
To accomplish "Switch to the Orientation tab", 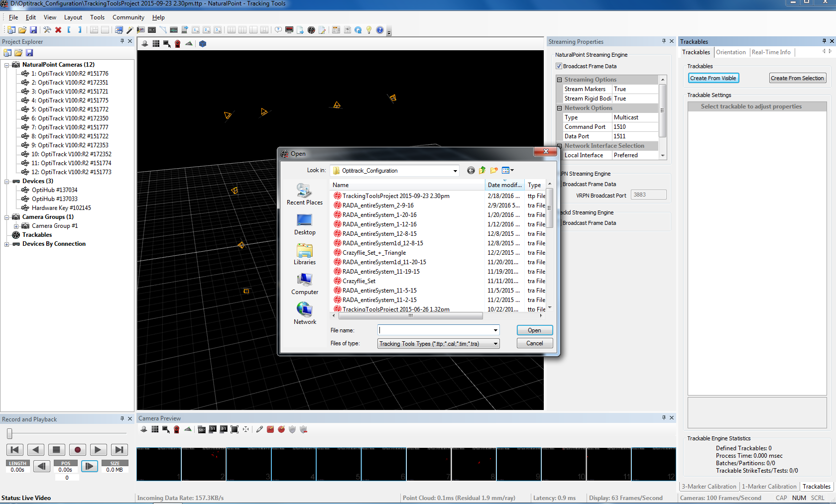I will (730, 52).
